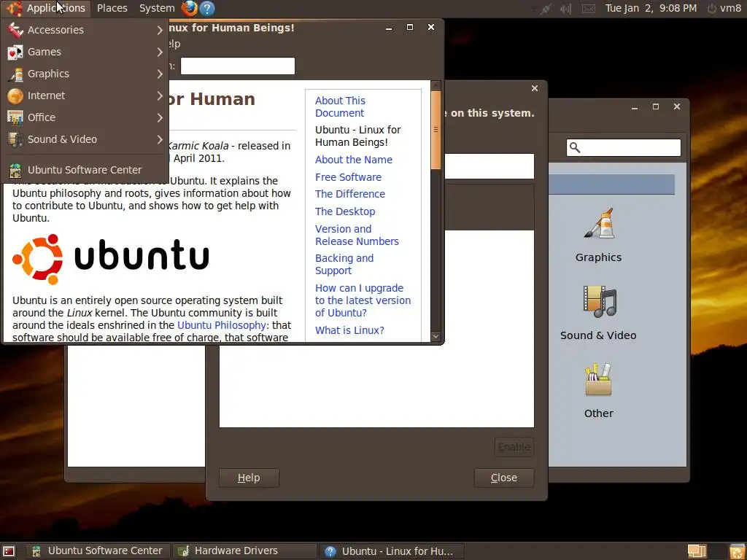
Task: Click the Enable button in Hardware Drivers
Action: [514, 447]
